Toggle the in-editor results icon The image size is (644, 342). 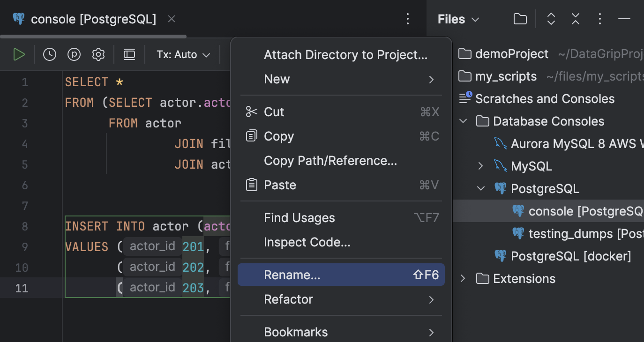click(x=129, y=54)
